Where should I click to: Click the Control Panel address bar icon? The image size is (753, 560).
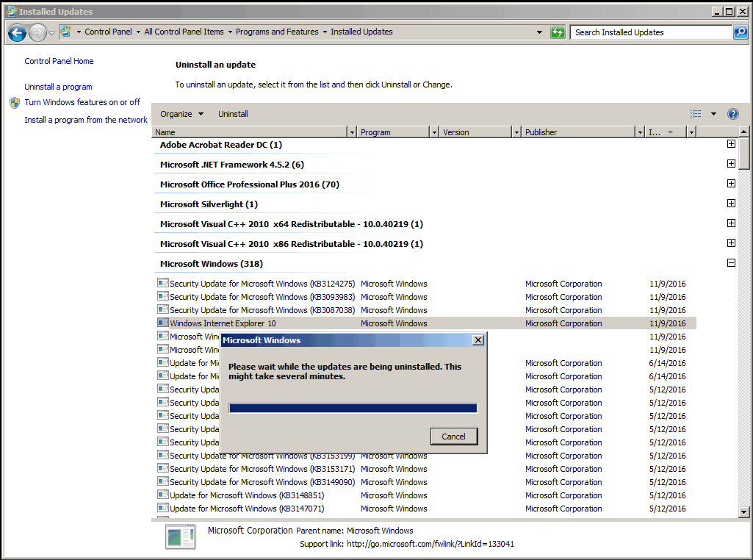pos(66,32)
